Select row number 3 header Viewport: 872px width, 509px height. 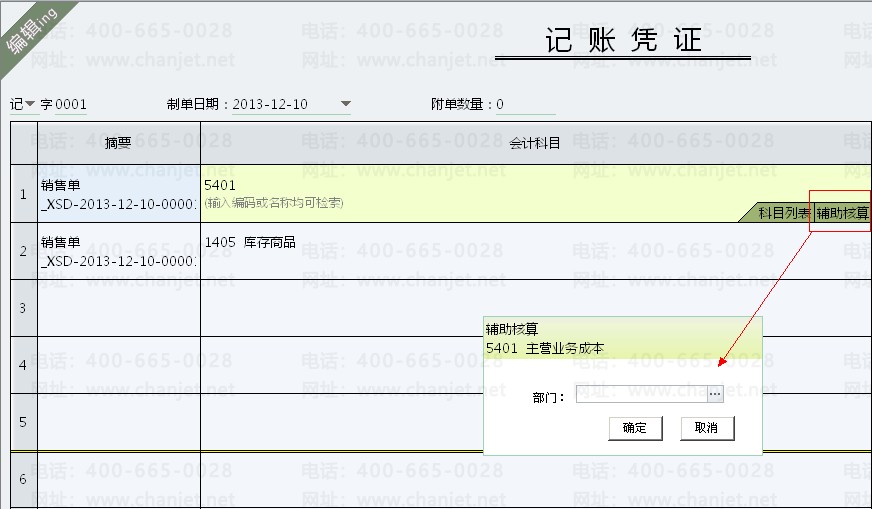tap(23, 308)
